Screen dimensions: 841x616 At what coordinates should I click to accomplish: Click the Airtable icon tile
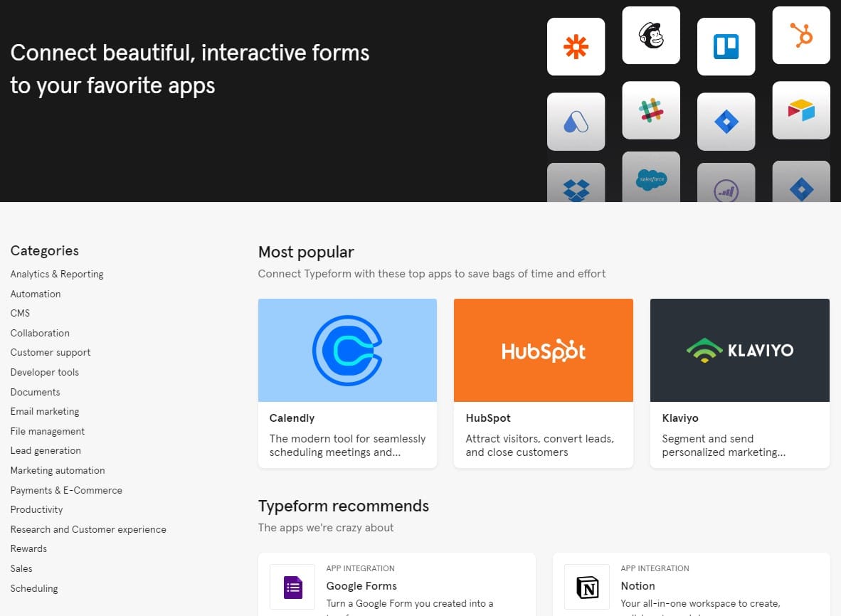(x=801, y=110)
